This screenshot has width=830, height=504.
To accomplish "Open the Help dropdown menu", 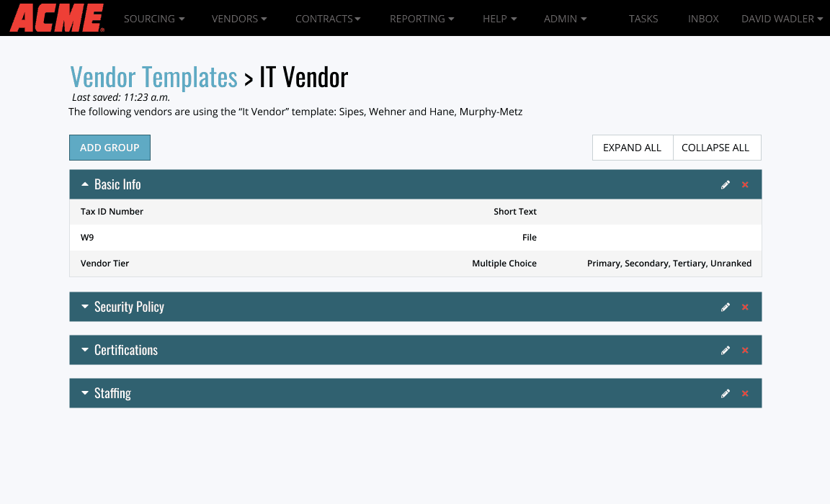I will pos(500,19).
